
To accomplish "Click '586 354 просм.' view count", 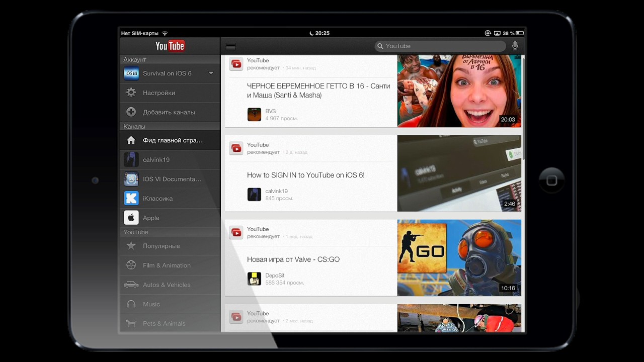I will [x=285, y=283].
